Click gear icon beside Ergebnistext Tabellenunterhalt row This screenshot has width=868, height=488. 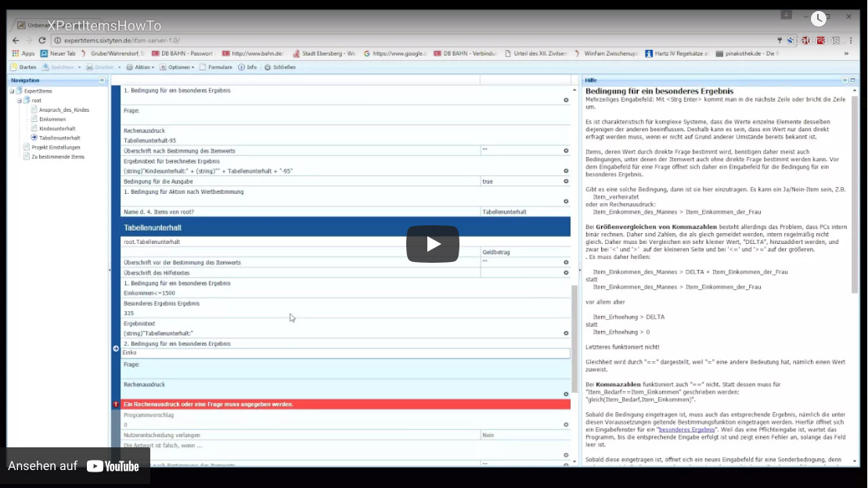coord(566,333)
